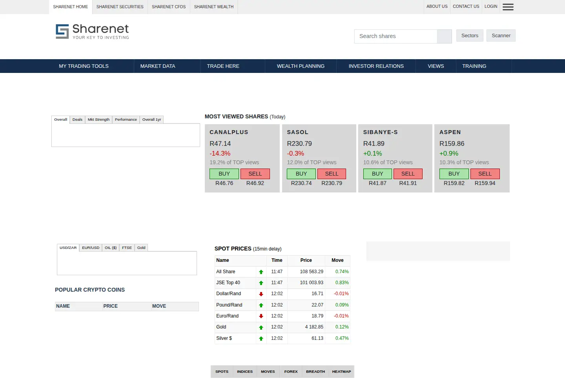
Task: Switch to the Mkt Strength tab
Action: click(98, 120)
